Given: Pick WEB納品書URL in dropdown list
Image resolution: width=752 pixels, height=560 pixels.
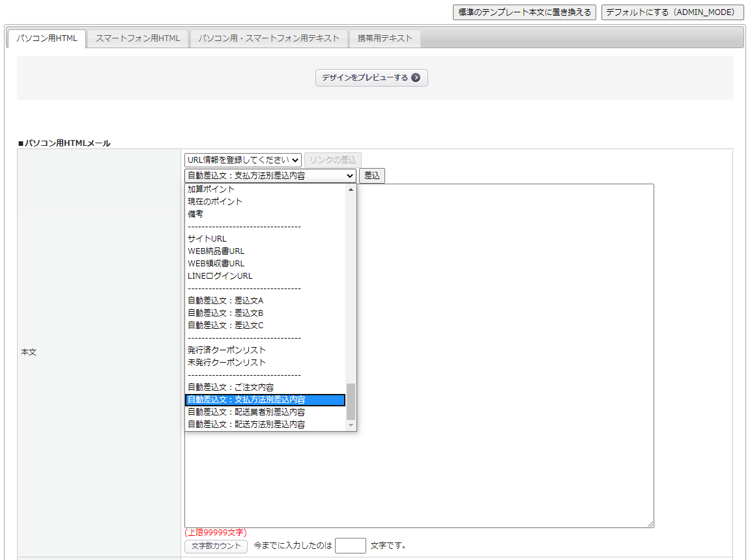Looking at the screenshot, I should tap(216, 251).
